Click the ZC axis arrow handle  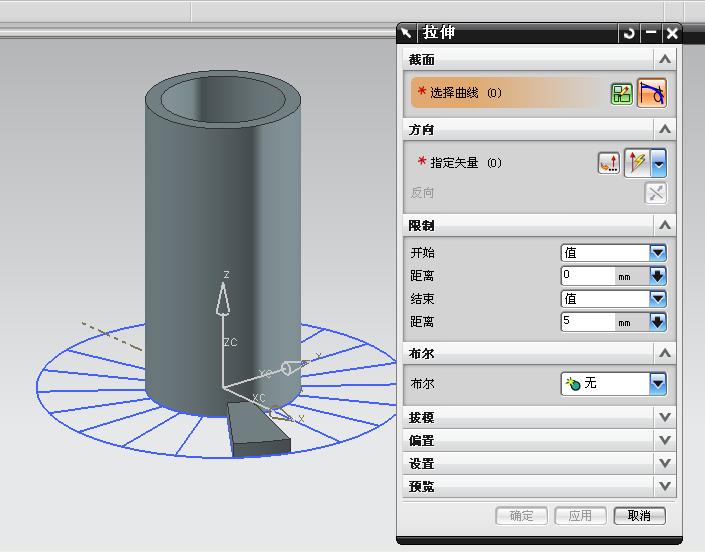click(x=223, y=299)
